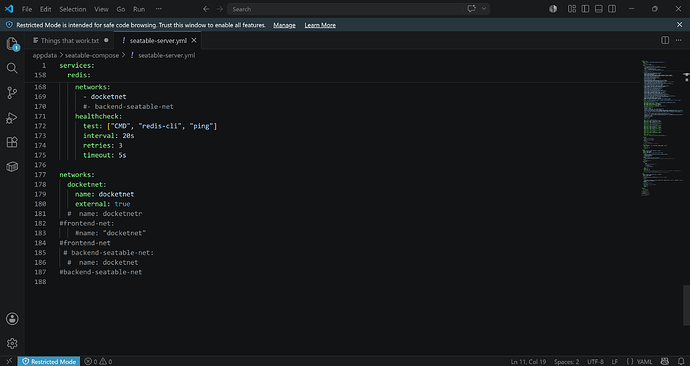Click Restricted Mode button in status bar
The image size is (690, 366).
point(49,361)
